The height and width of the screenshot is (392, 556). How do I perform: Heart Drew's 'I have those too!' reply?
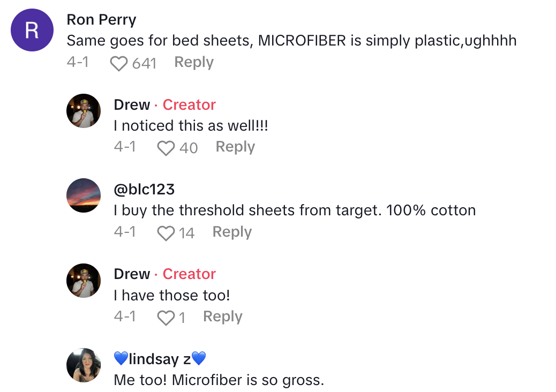pyautogui.click(x=167, y=316)
